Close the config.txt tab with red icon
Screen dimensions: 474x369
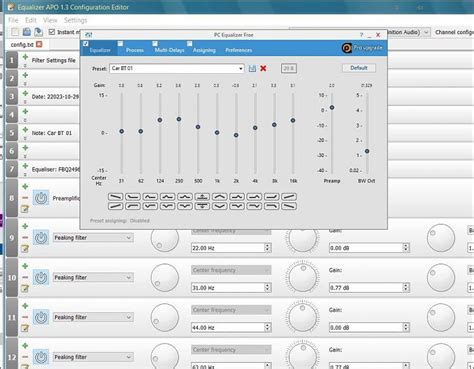pos(39,44)
